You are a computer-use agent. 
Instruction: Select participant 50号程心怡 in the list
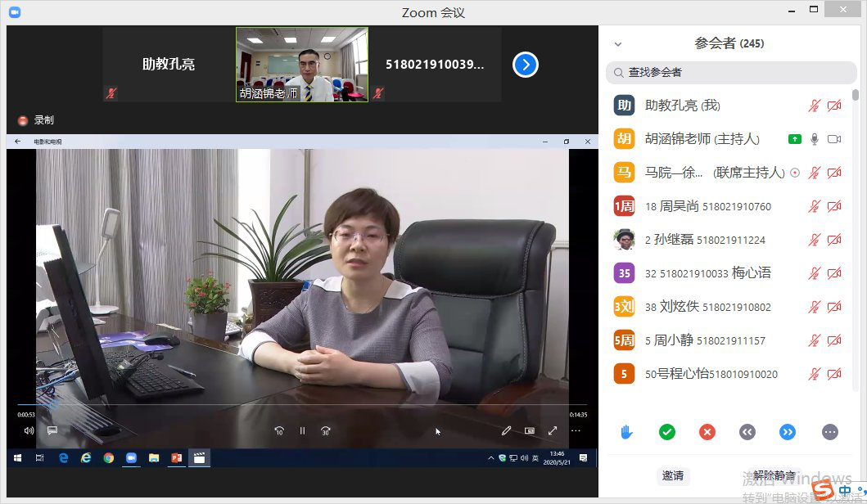point(711,374)
